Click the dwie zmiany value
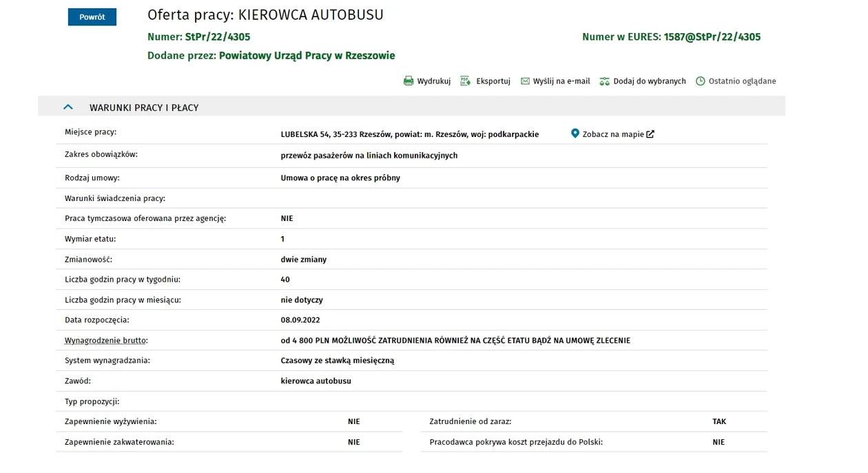The height and width of the screenshot is (473, 868). [x=304, y=260]
